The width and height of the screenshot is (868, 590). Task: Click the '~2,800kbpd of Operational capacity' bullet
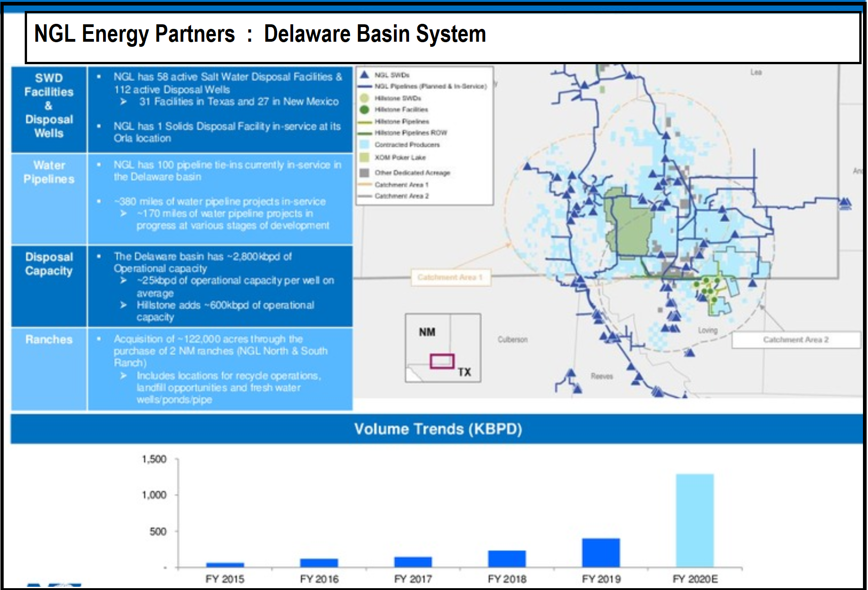tap(202, 262)
